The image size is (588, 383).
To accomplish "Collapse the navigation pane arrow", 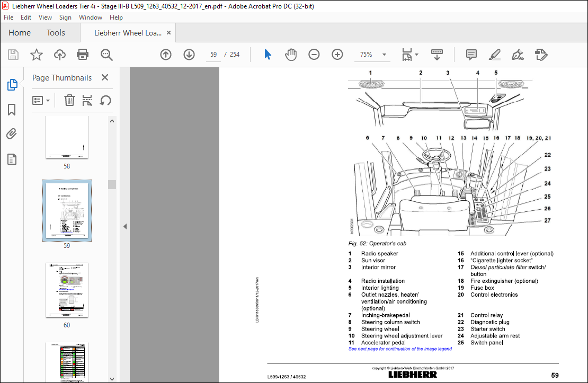I will [x=125, y=226].
